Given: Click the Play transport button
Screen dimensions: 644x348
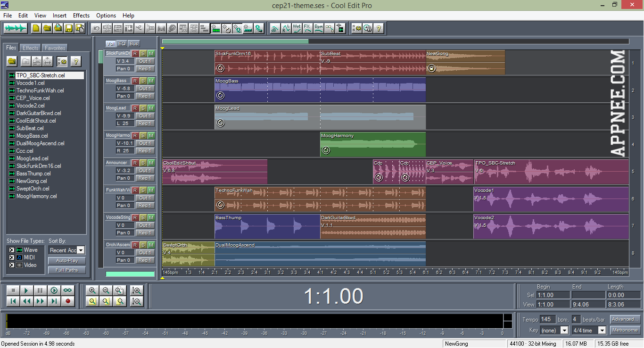Looking at the screenshot, I should [27, 290].
